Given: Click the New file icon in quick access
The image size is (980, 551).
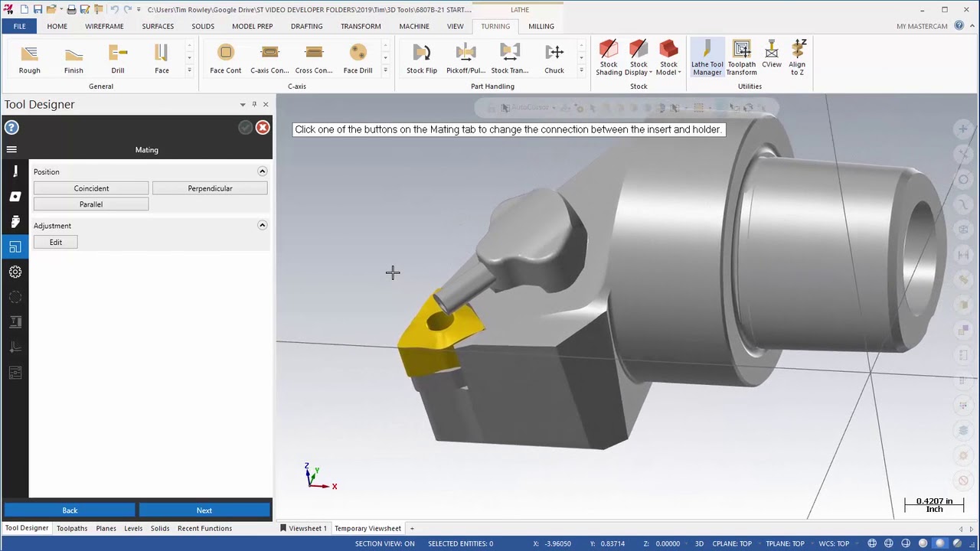Looking at the screenshot, I should pos(24,9).
